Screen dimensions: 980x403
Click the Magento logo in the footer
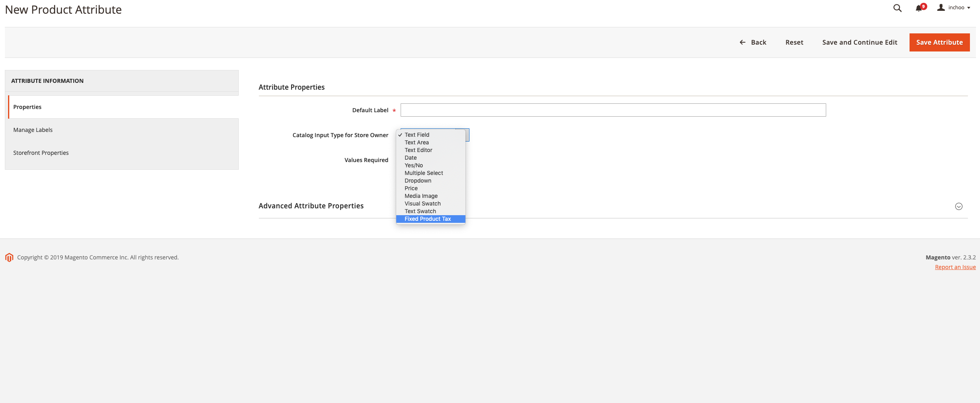click(9, 257)
